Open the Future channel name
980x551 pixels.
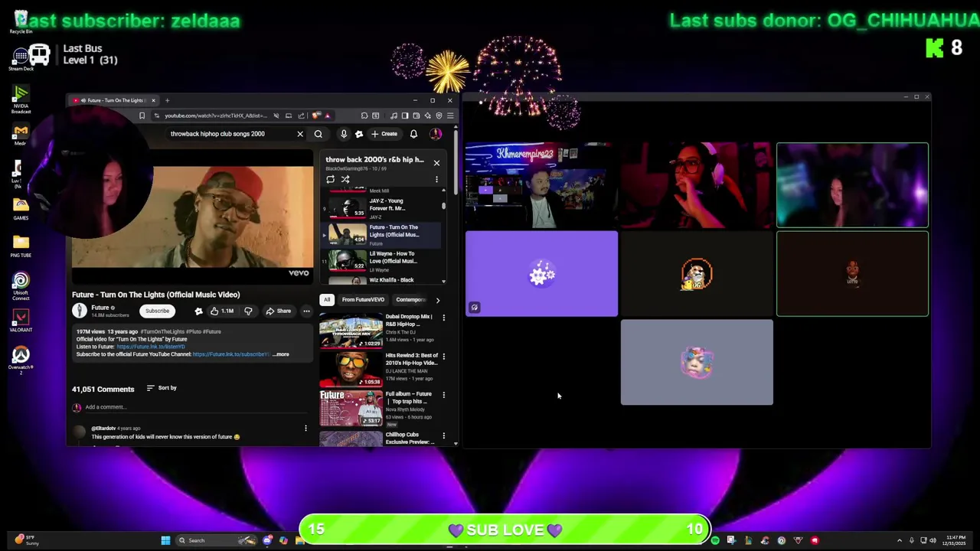coord(100,308)
